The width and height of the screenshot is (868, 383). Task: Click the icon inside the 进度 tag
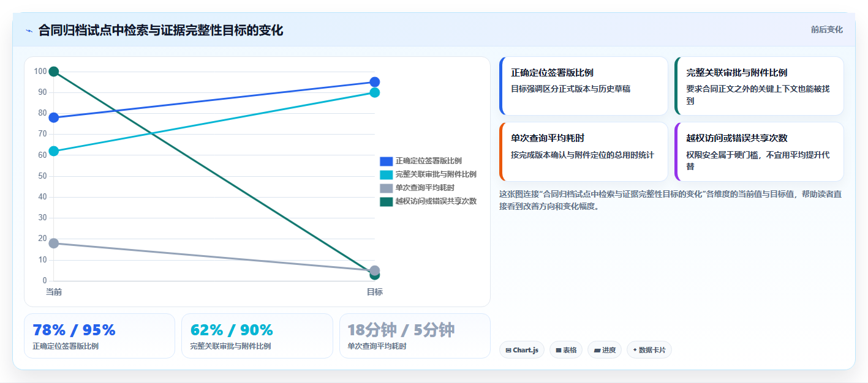coord(597,351)
